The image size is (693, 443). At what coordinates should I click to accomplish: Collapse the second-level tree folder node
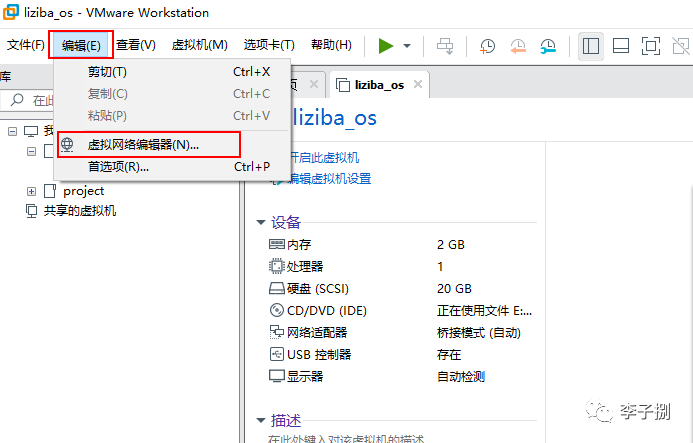point(31,152)
